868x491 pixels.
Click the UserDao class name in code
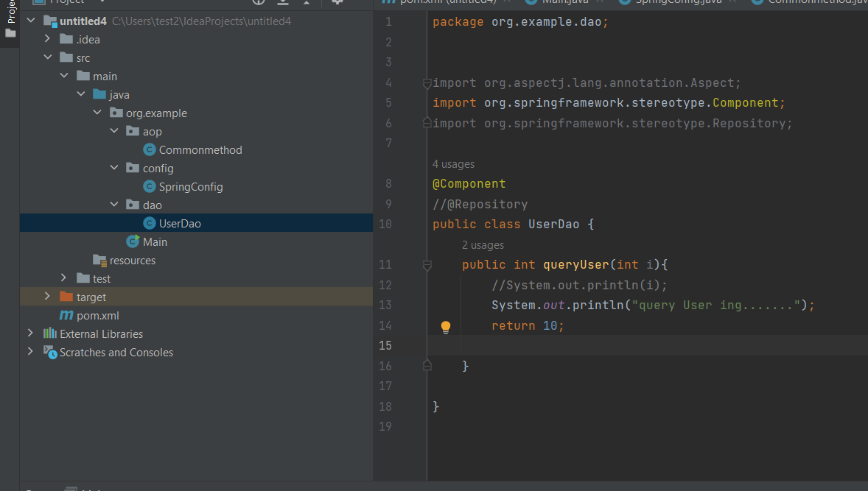553,224
